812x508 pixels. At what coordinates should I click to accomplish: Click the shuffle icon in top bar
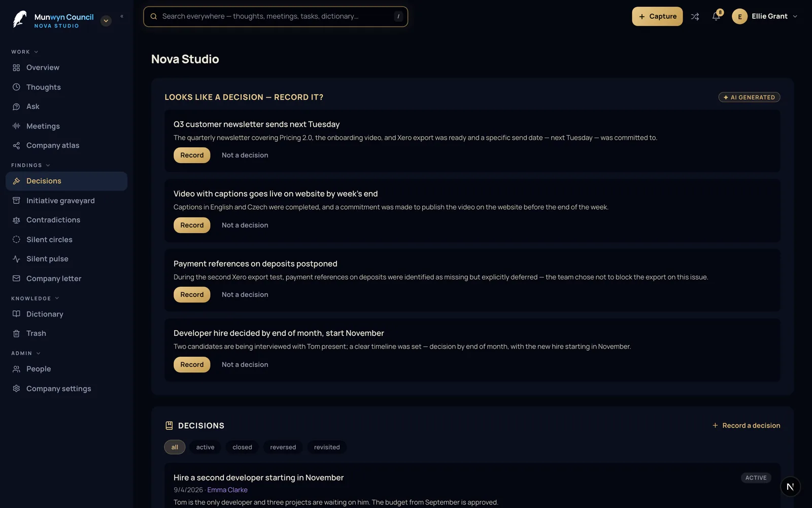[695, 17]
